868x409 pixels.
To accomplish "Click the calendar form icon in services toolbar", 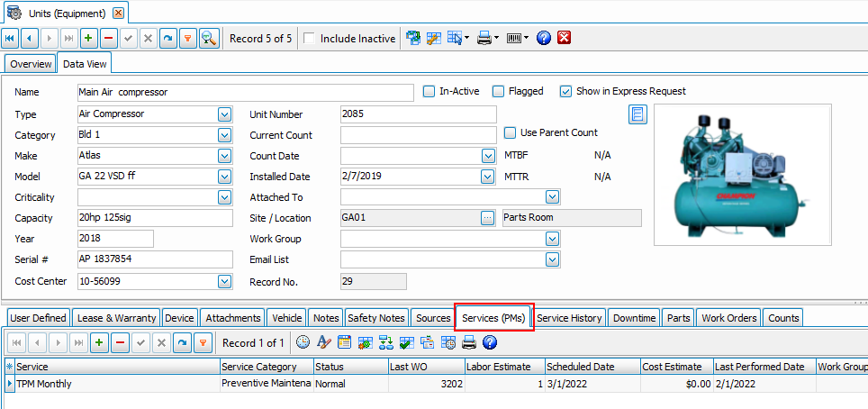I will (x=344, y=342).
